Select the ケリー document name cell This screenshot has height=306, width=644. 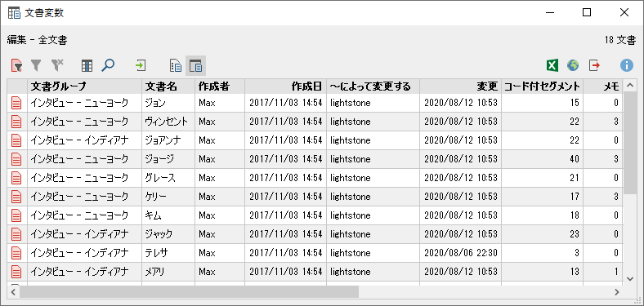[x=168, y=197]
